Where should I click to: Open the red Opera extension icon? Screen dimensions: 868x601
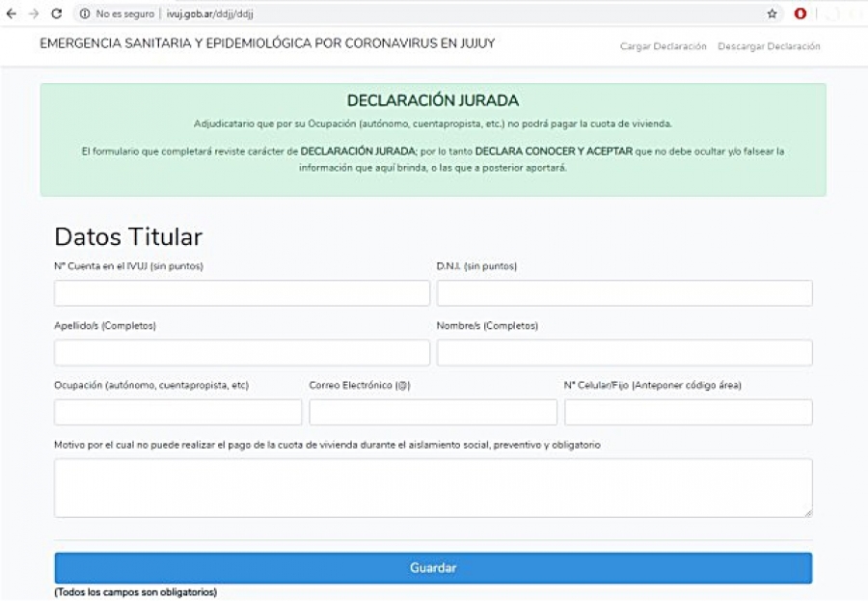pos(800,14)
